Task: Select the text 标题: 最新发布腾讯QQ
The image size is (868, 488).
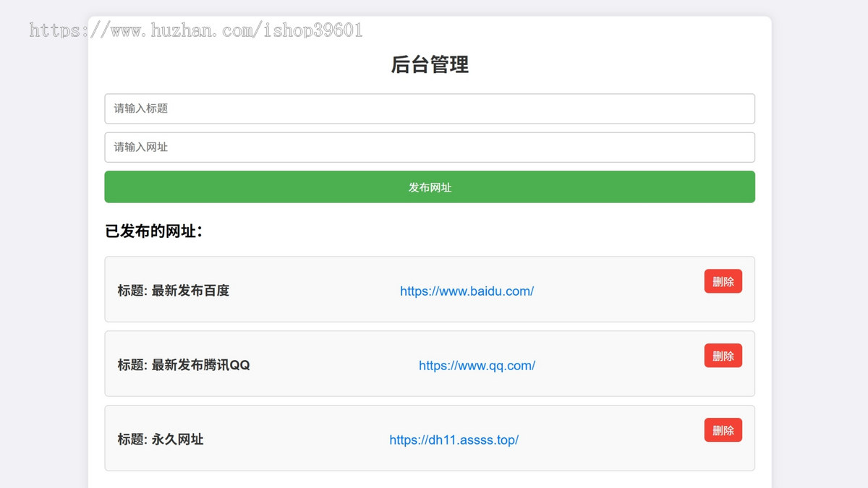Action: pyautogui.click(x=184, y=365)
